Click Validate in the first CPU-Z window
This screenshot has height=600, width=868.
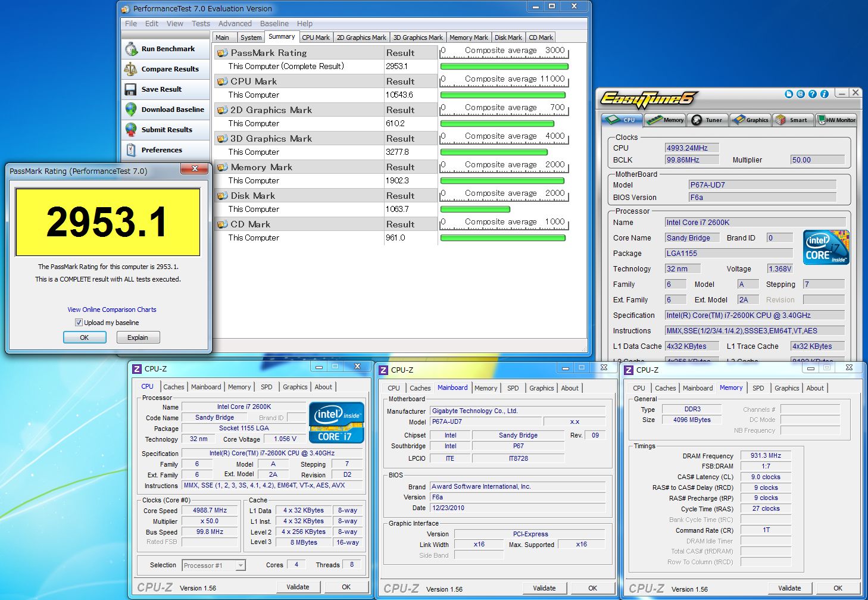pyautogui.click(x=298, y=587)
